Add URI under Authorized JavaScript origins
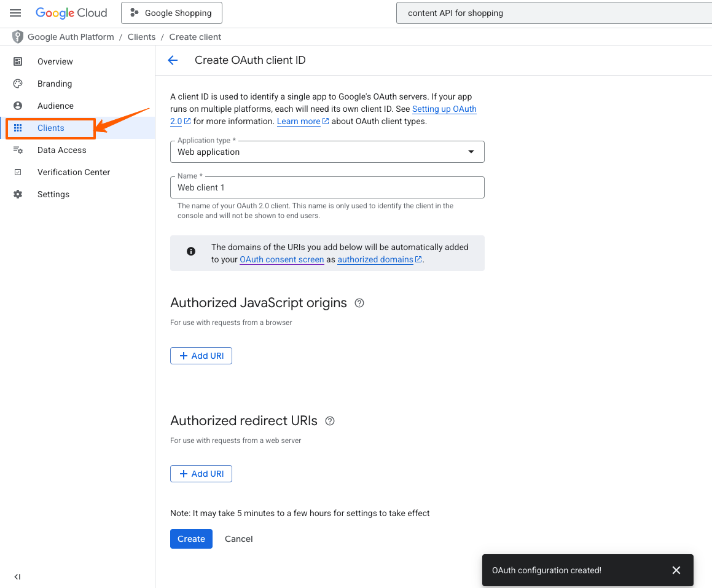 201,356
